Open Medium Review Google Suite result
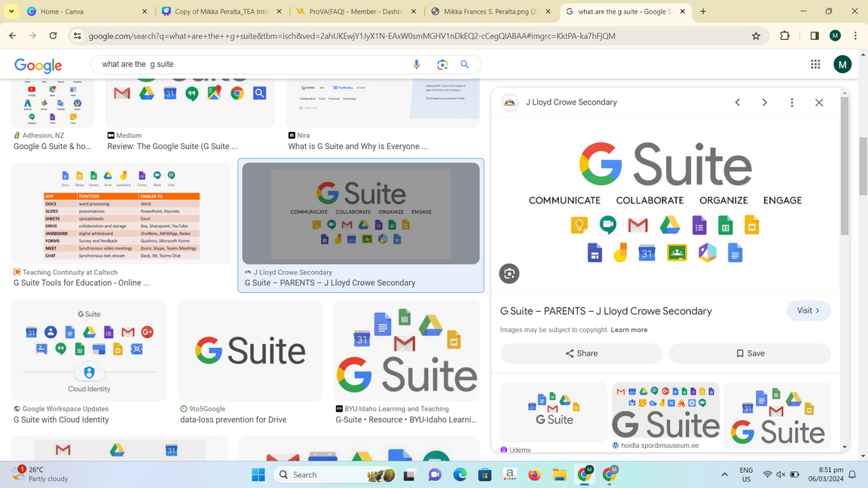Screen dimensions: 868x488 tap(173, 147)
